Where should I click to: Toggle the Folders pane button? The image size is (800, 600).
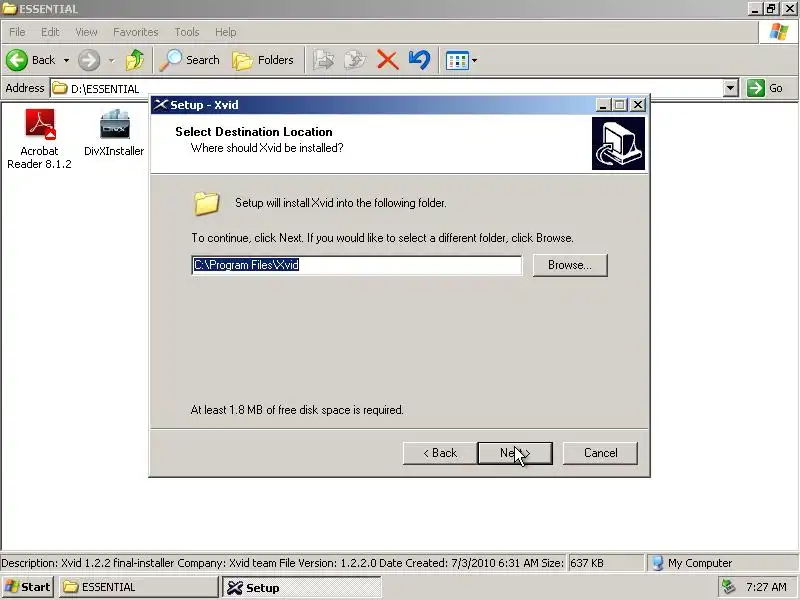263,60
